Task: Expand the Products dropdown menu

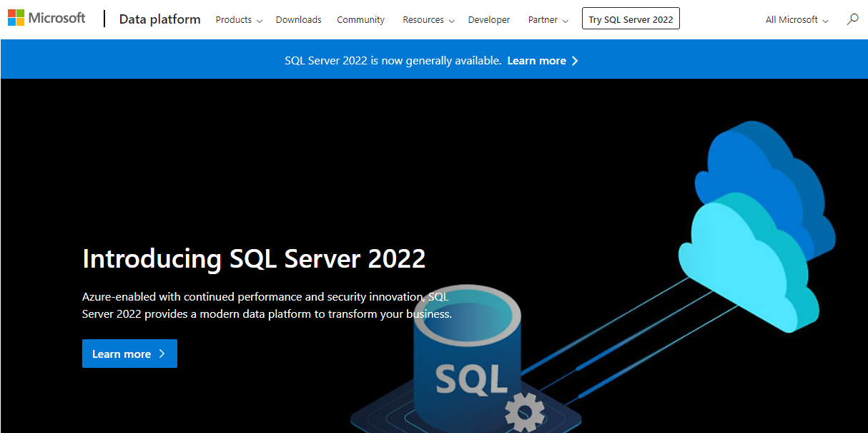Action: coord(239,20)
